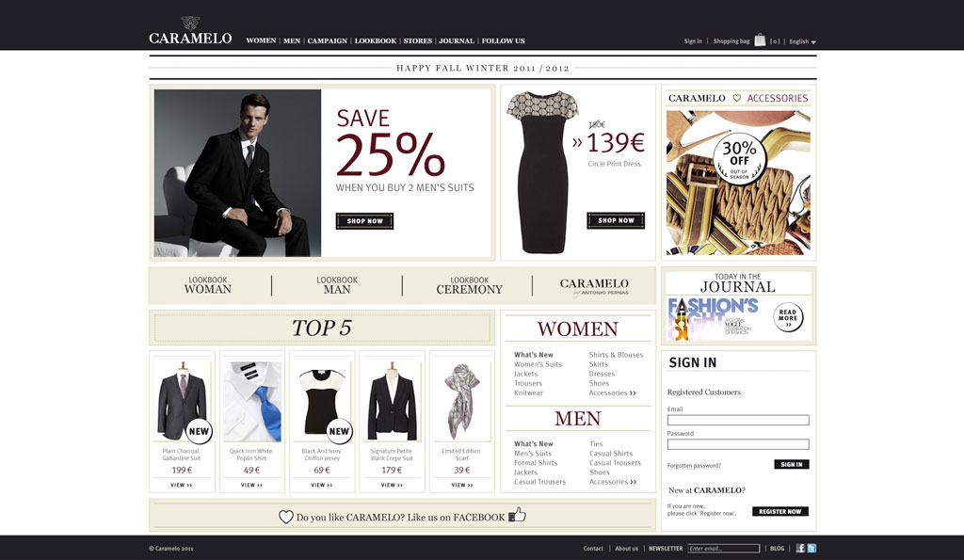This screenshot has width=964, height=560.
Task: Click the Read More journal badge
Action: tap(788, 317)
